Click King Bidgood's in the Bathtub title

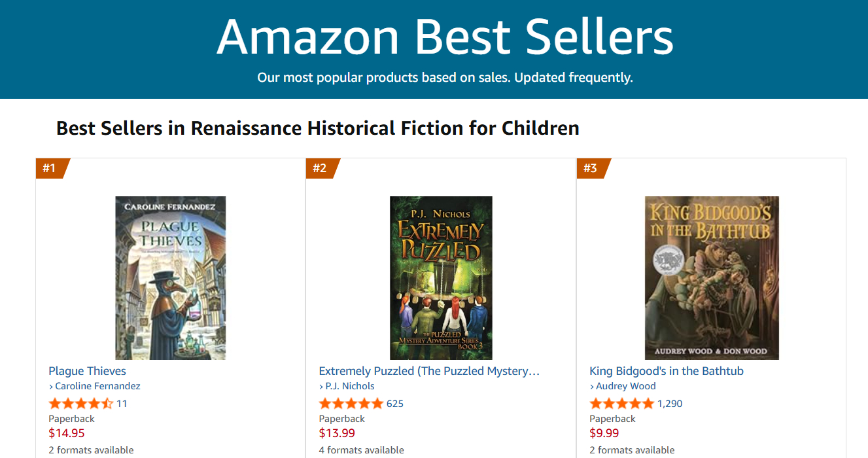[x=666, y=371]
